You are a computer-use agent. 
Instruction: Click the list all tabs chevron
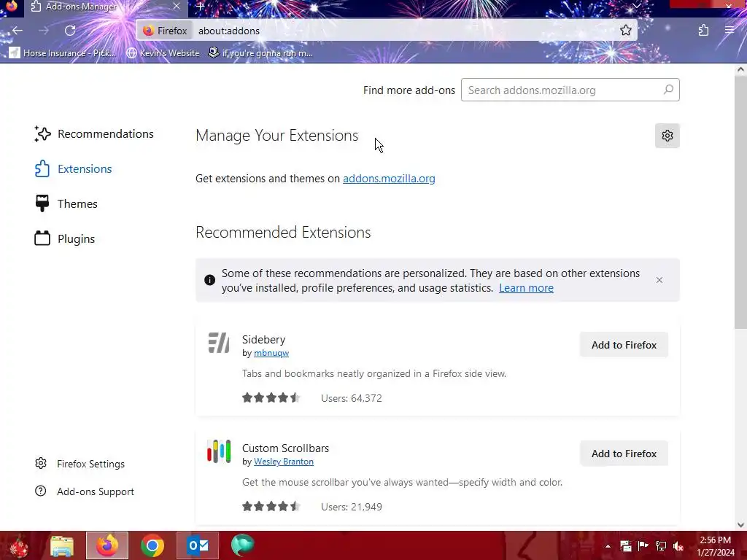point(636,6)
